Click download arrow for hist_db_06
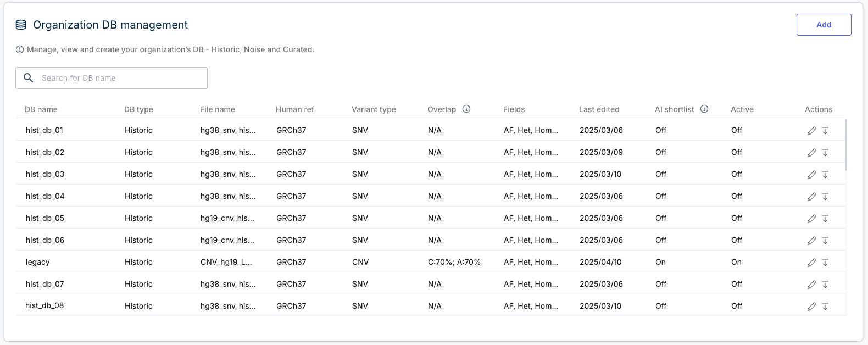This screenshot has width=868, height=345. point(825,241)
